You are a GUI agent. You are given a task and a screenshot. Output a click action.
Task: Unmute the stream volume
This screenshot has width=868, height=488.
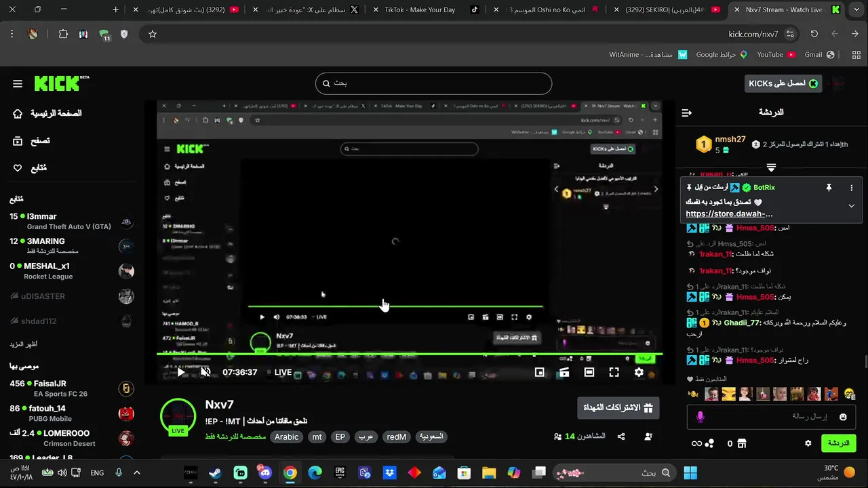pyautogui.click(x=205, y=372)
